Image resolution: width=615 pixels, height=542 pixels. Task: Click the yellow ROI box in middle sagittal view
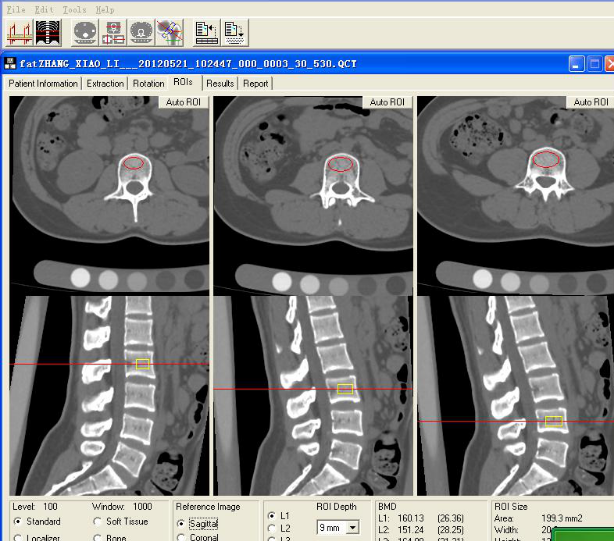tap(345, 389)
